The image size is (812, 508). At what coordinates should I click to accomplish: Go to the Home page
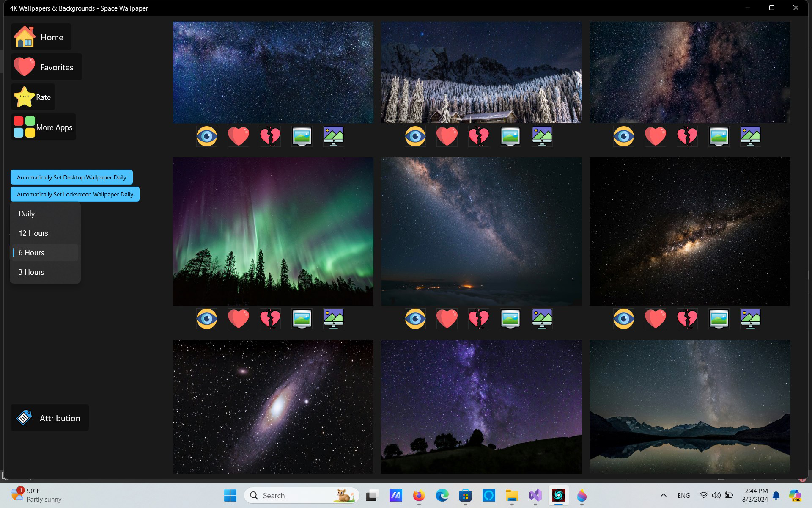41,37
